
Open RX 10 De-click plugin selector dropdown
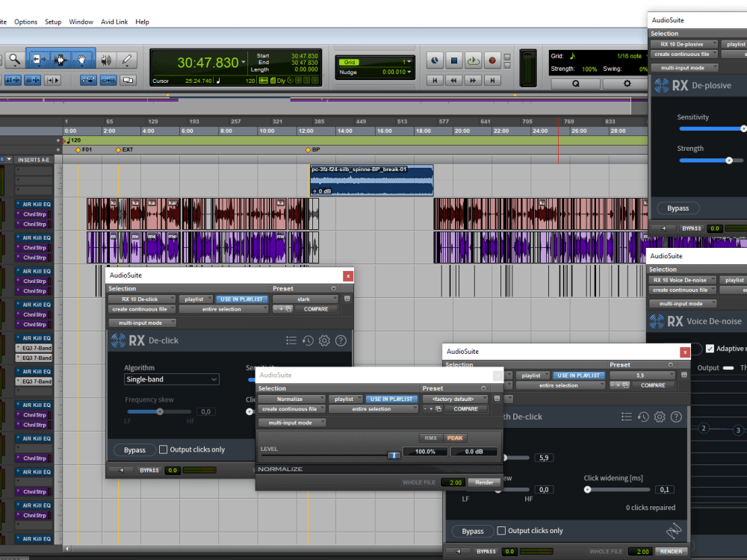(141, 299)
